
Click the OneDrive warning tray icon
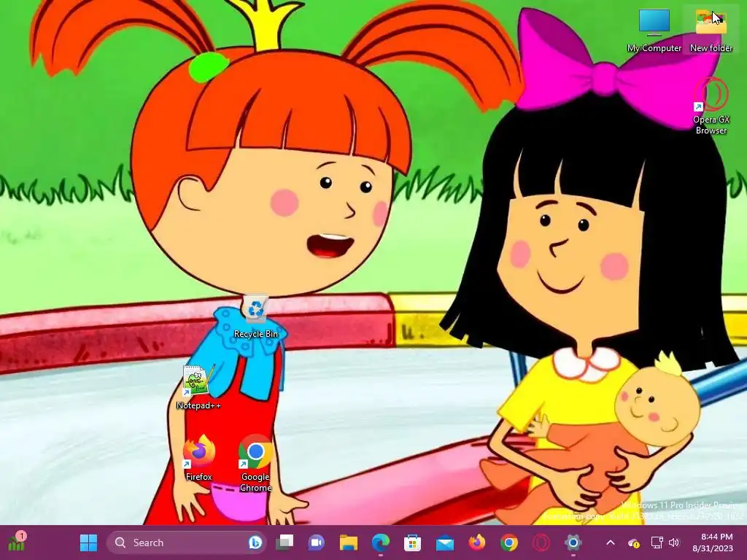(634, 542)
